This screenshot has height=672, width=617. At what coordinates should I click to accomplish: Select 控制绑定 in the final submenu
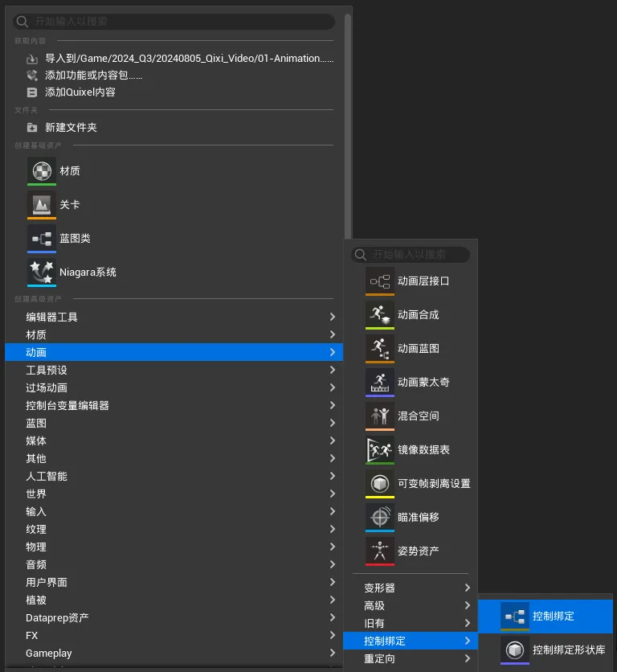point(553,616)
